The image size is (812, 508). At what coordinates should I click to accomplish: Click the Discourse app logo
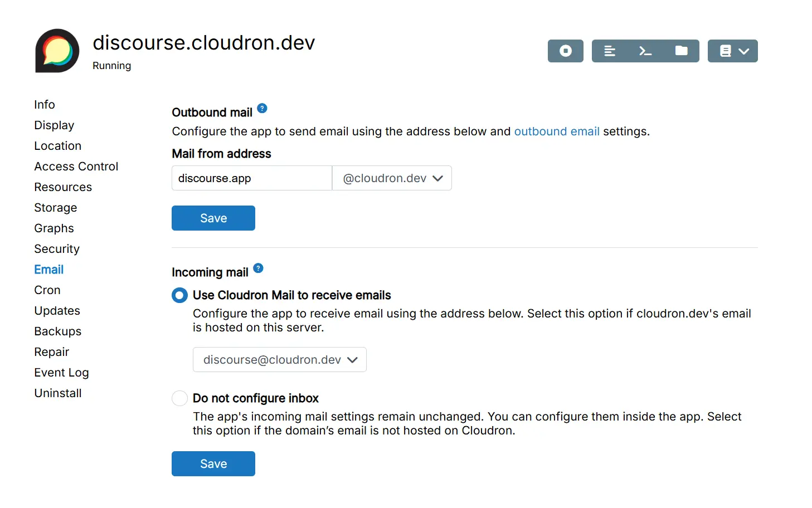(57, 51)
